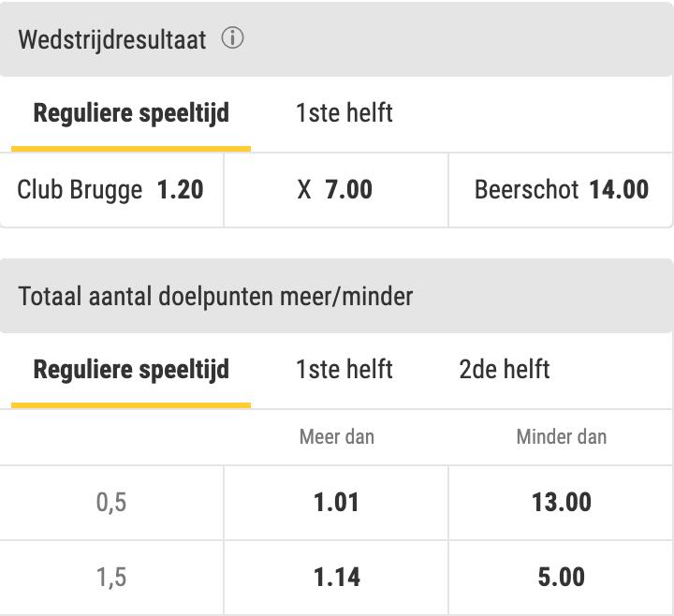Image resolution: width=674 pixels, height=616 pixels.
Task: Select Meer dan 0,5 at 1.01
Action: tap(336, 502)
